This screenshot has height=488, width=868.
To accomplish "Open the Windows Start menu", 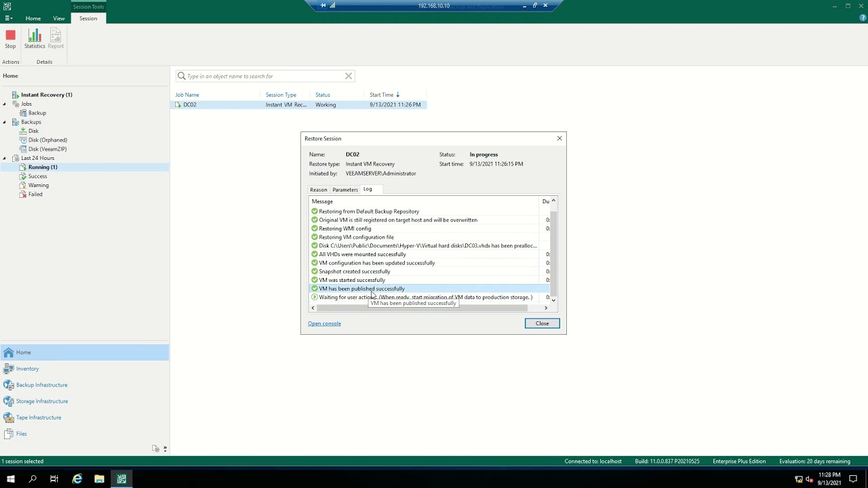I will (x=10, y=479).
